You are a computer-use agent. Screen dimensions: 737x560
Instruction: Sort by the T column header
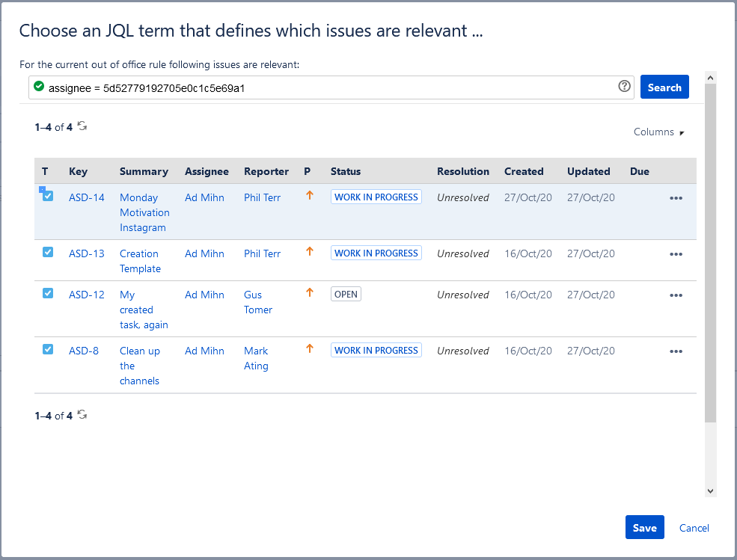[x=45, y=171]
